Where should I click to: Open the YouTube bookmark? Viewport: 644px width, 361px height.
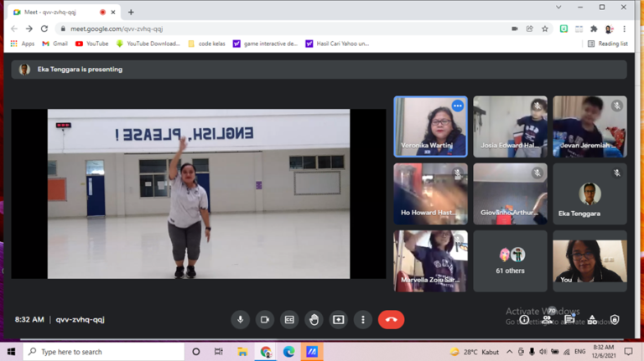[92, 44]
